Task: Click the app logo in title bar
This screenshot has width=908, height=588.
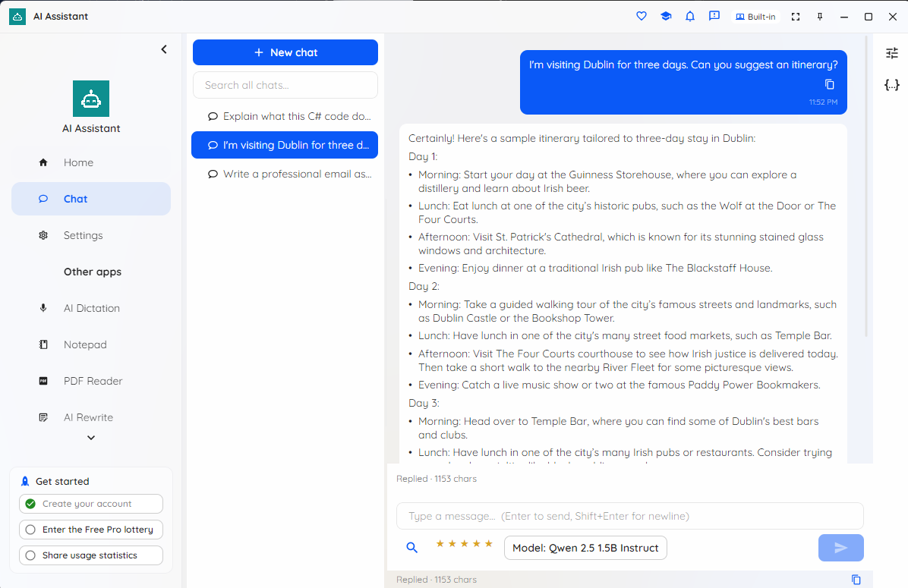Action: click(17, 17)
